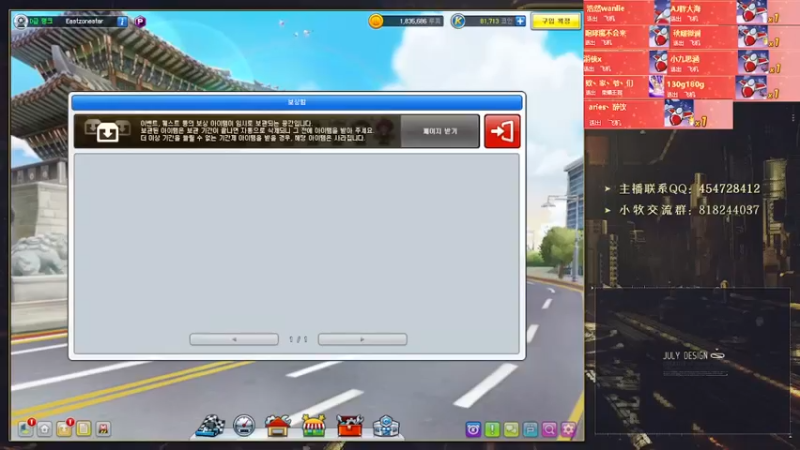Click the red exit door button
800x450 pixels.
coord(502,131)
